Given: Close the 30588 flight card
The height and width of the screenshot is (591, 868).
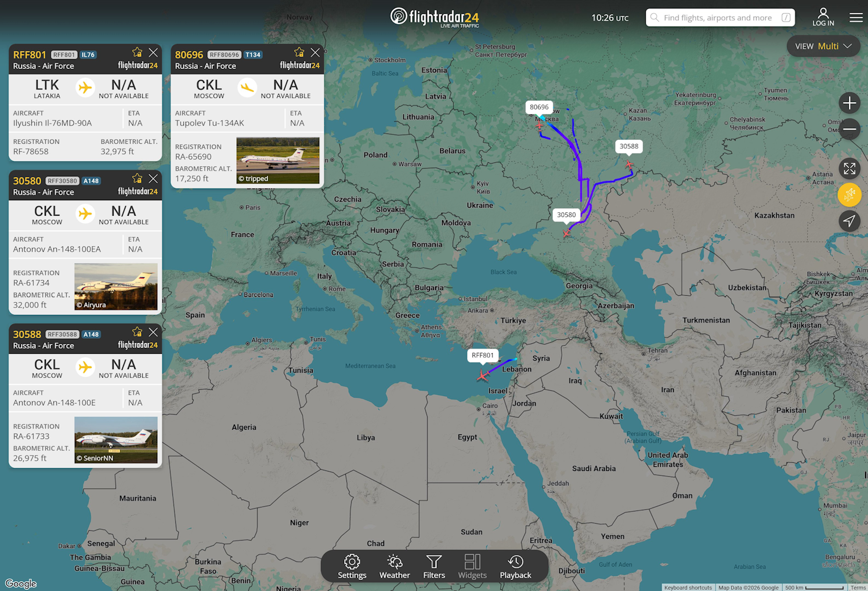Looking at the screenshot, I should coord(153,332).
